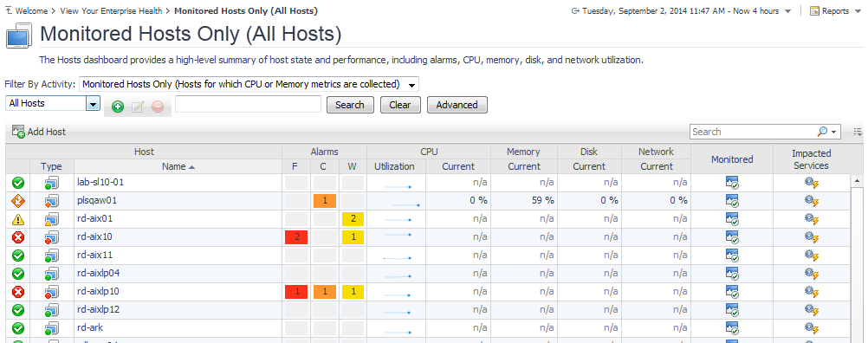
Task: Click the Impacted Services column header
Action: 811,159
